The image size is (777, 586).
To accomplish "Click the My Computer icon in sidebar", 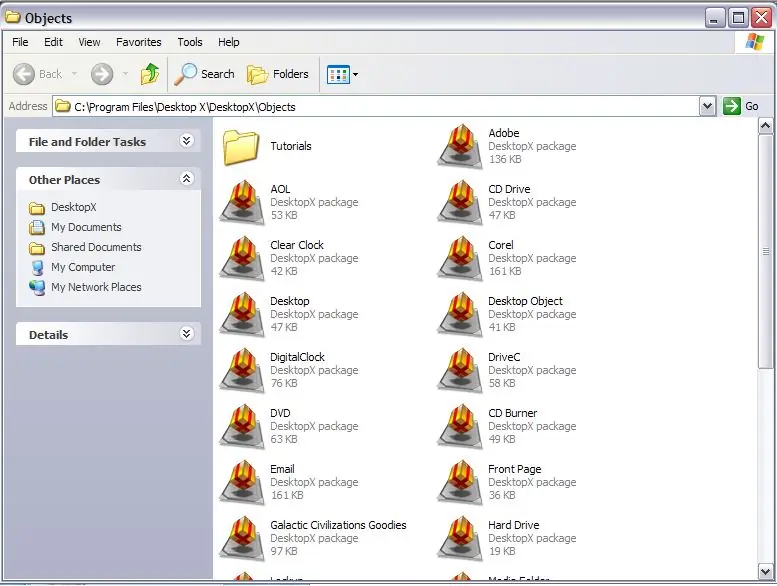I will [x=37, y=267].
